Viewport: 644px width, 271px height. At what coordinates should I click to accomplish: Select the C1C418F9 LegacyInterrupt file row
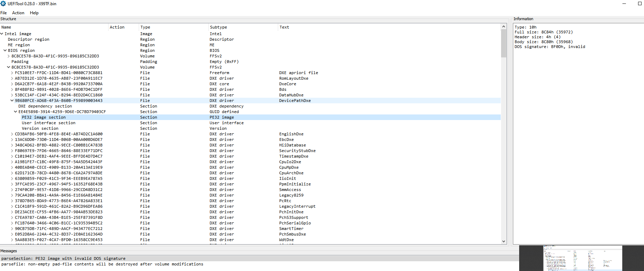pos(250,206)
